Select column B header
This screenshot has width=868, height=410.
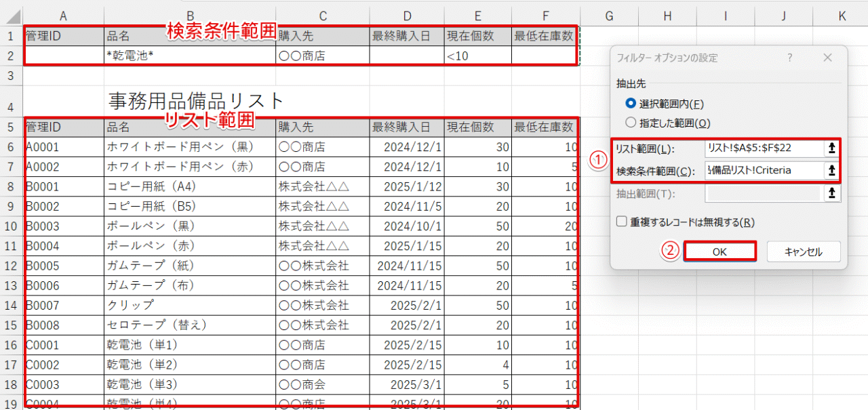click(x=190, y=16)
